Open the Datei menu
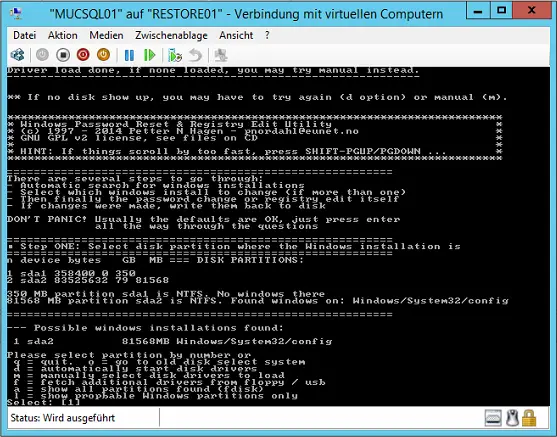The height and width of the screenshot is (437, 557). click(25, 35)
